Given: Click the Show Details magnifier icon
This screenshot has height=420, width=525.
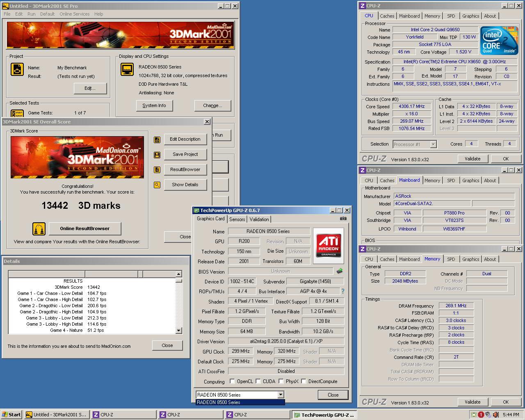Looking at the screenshot, I should pyautogui.click(x=157, y=185).
